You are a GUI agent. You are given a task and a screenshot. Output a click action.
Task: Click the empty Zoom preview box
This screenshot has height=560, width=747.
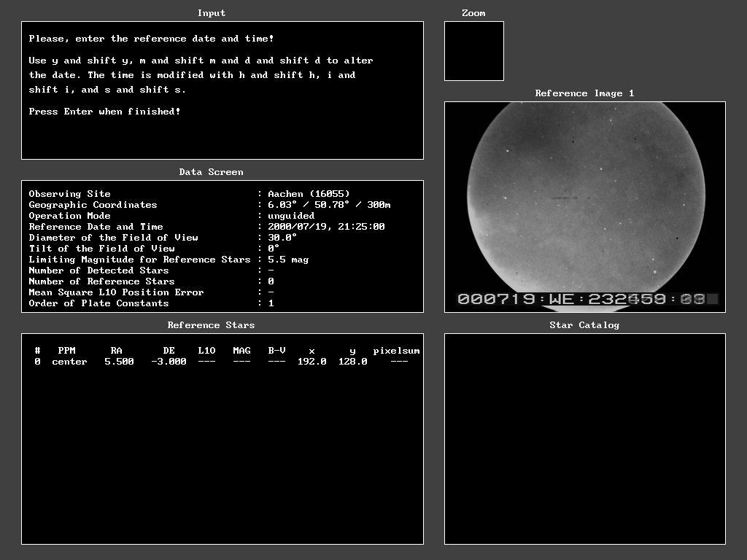coord(473,51)
